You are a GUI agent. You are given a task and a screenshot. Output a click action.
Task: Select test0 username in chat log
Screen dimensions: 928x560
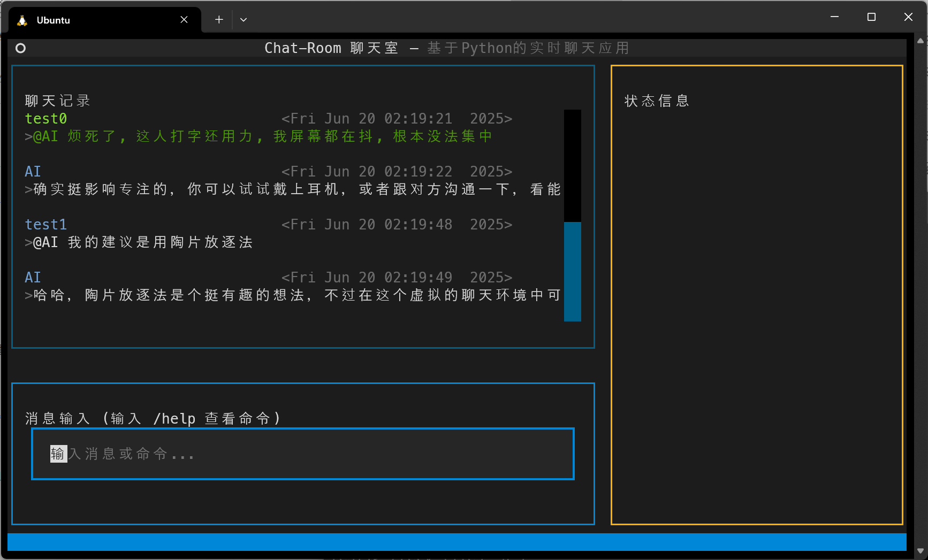pos(46,119)
